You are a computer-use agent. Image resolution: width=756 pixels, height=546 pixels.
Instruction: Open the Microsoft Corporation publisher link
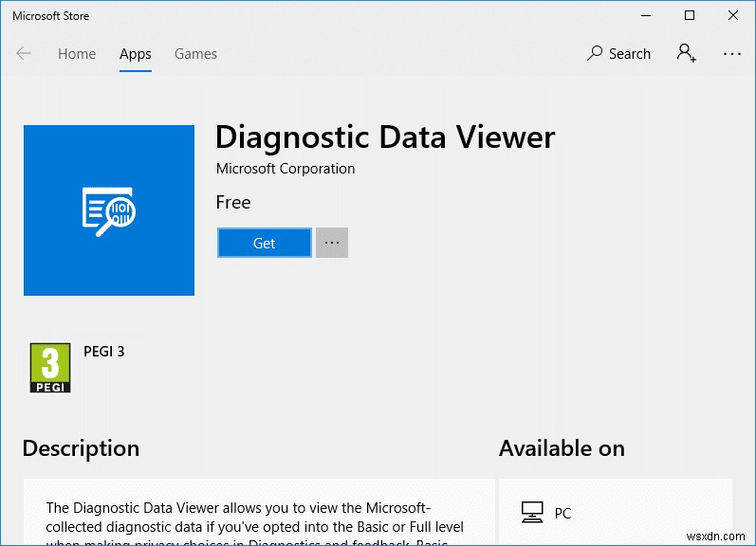pyautogui.click(x=286, y=169)
